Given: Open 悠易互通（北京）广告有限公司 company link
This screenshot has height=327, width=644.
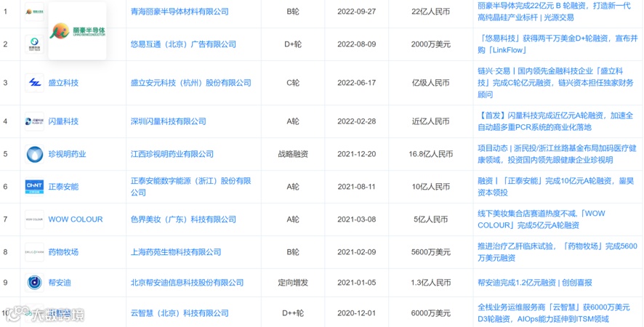Looking at the screenshot, I should (183, 44).
